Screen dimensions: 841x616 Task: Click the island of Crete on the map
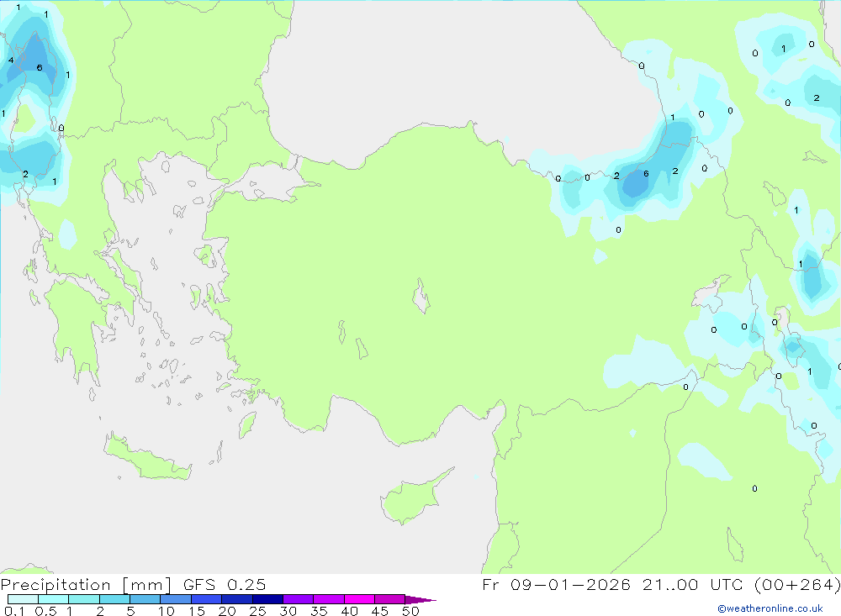point(147,458)
